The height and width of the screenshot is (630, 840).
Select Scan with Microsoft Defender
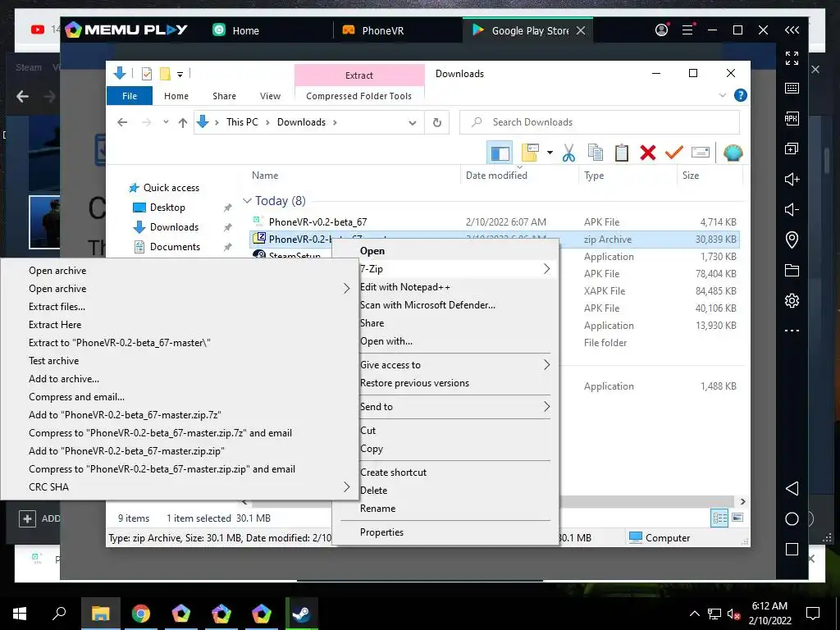427,305
